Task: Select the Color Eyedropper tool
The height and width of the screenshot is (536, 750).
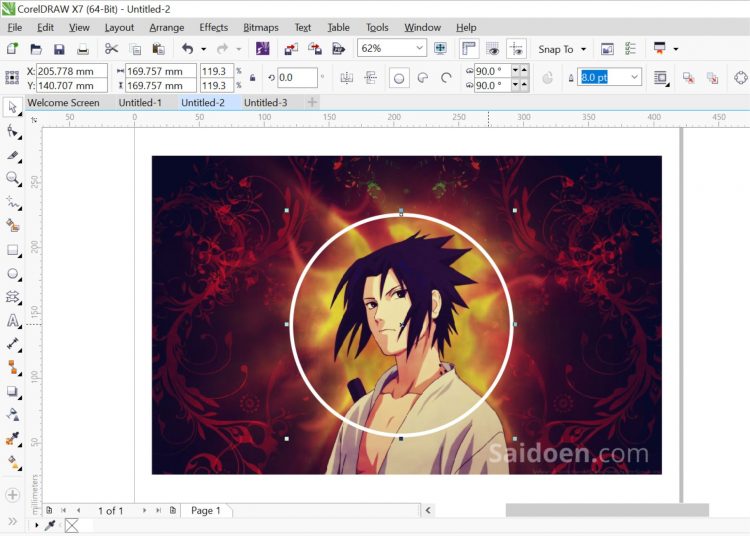Action: pos(12,438)
